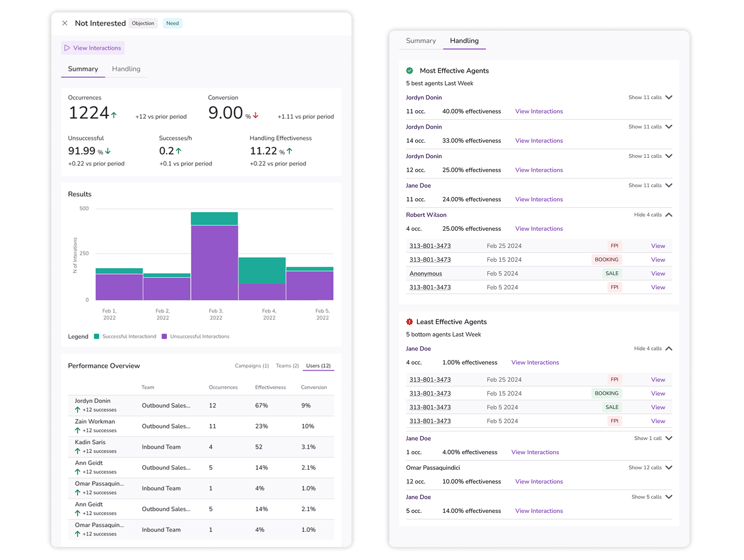The height and width of the screenshot is (560, 744).
Task: Click the red down arrow next to 9.00 conversion
Action: pyautogui.click(x=256, y=116)
